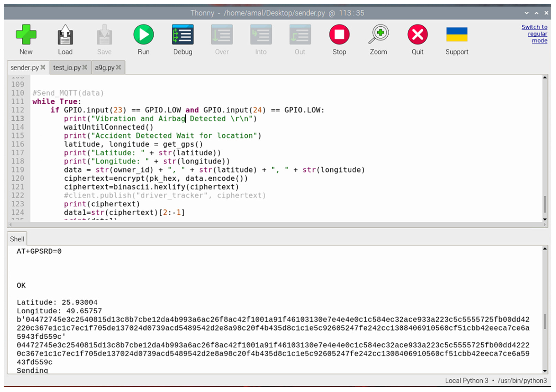Image resolution: width=556 pixels, height=392 pixels.
Task: Click the grayed Step Over icon
Action: click(222, 35)
